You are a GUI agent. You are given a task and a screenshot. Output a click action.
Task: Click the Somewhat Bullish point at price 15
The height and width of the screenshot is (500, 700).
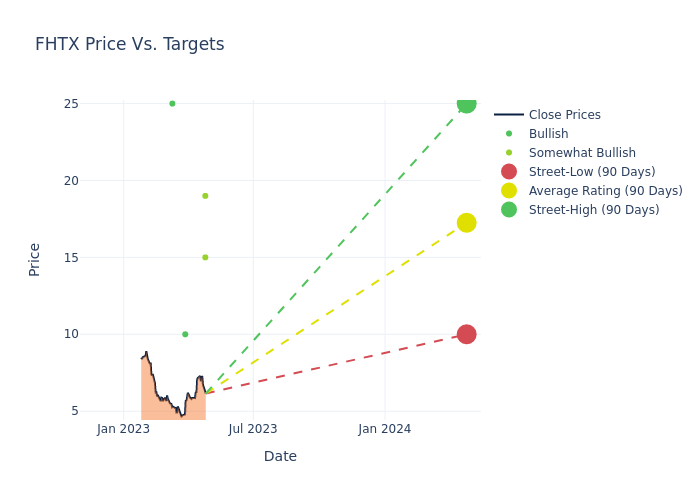[x=205, y=257]
